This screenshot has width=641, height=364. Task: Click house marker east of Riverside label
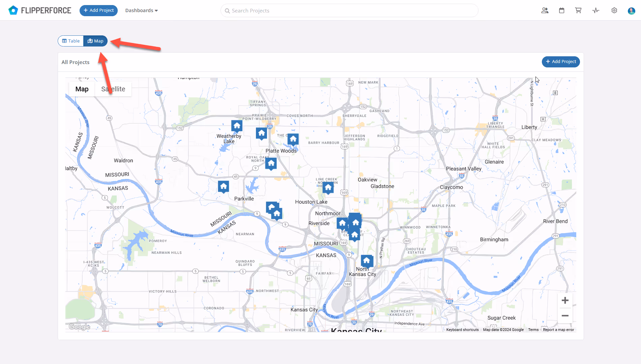tap(342, 223)
